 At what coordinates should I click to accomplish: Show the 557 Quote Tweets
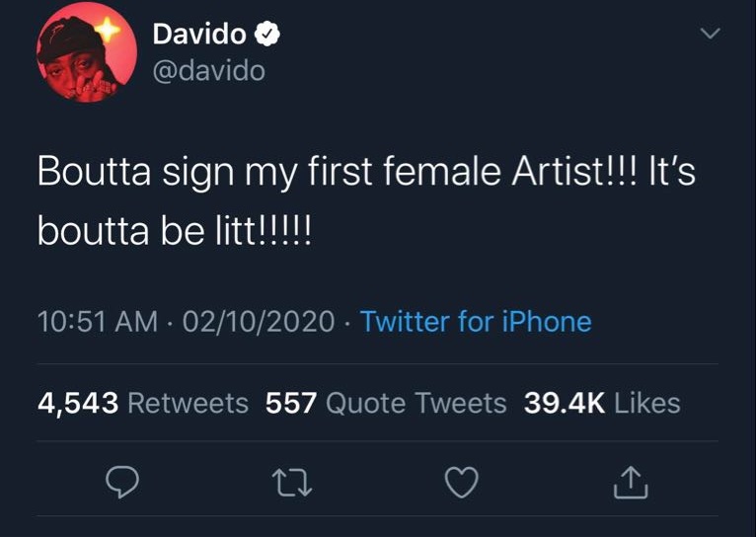coord(386,403)
